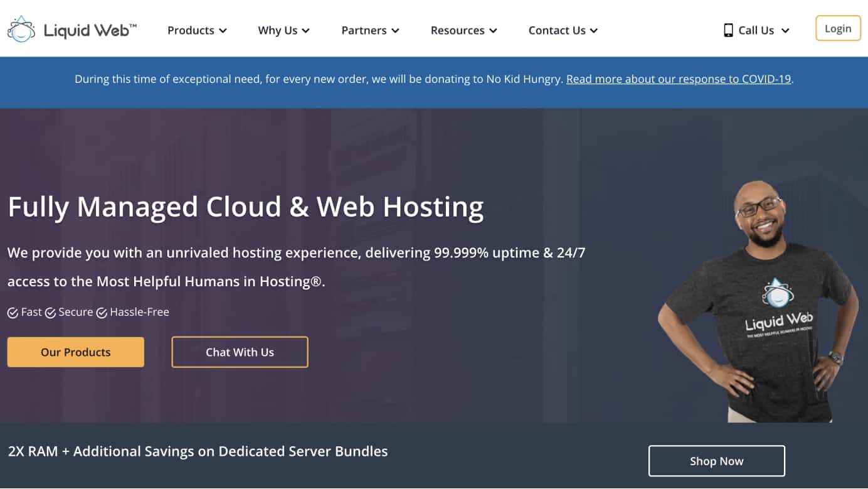868x489 pixels.
Task: Click the Fully Managed Cloud & Web Hosting heading
Action: [x=246, y=207]
